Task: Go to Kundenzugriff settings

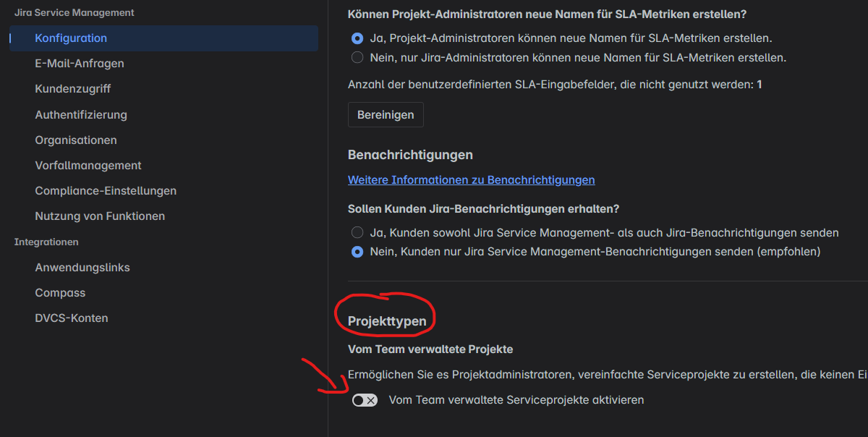Action: pyautogui.click(x=73, y=89)
